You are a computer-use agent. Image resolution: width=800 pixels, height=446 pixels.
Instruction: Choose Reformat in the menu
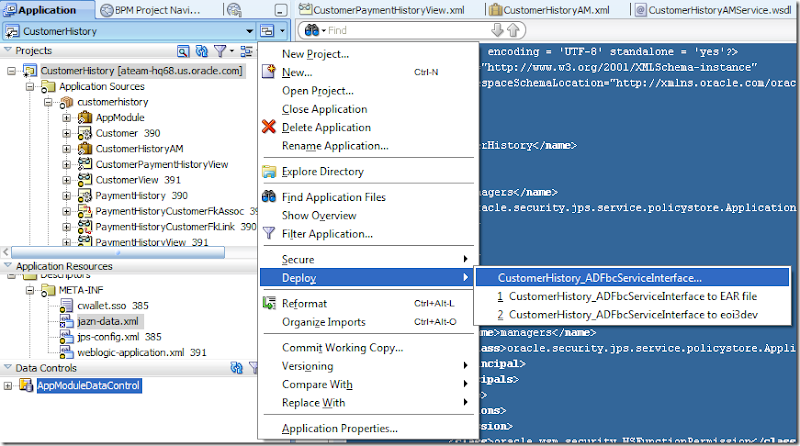(304, 304)
